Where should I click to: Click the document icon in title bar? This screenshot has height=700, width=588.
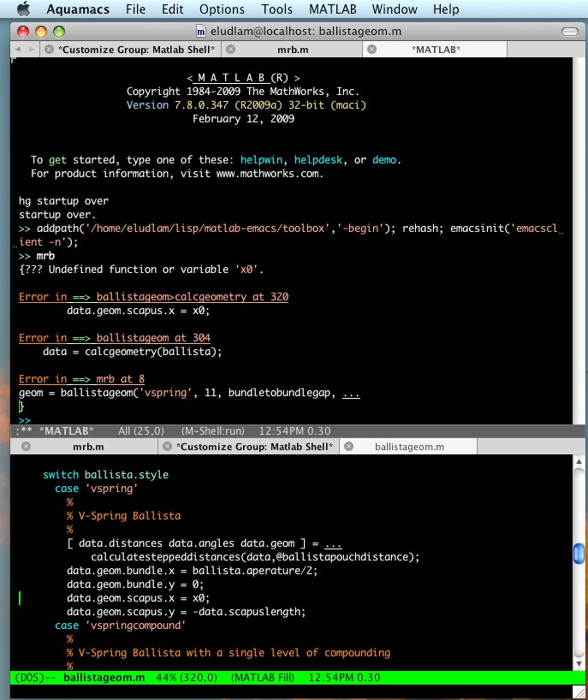(x=201, y=31)
